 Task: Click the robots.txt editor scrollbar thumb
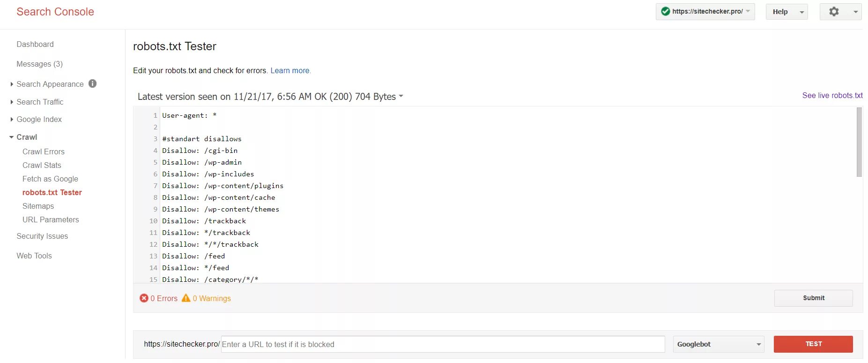pos(859,142)
